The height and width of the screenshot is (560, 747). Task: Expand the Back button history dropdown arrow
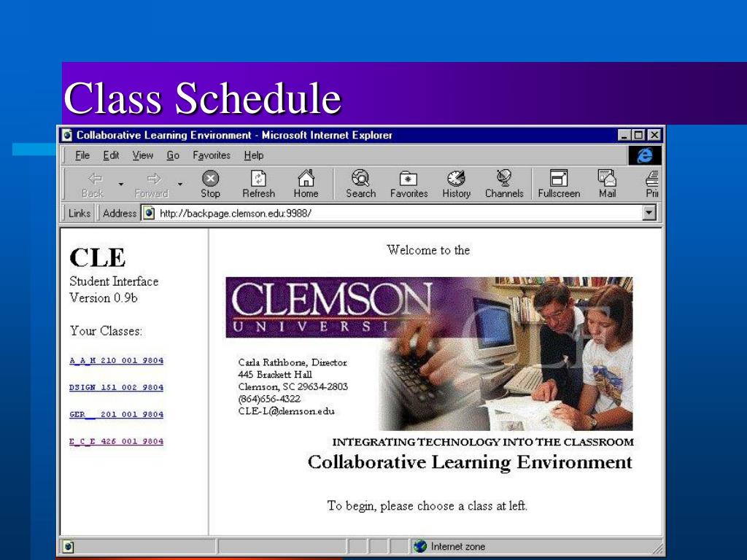click(x=121, y=184)
